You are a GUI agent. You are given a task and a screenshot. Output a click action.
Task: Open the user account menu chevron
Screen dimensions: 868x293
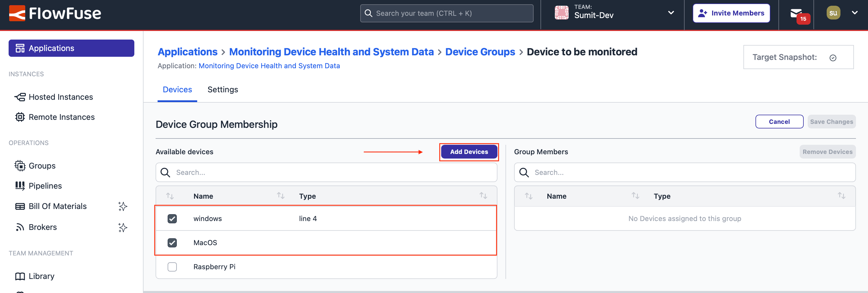[855, 12]
